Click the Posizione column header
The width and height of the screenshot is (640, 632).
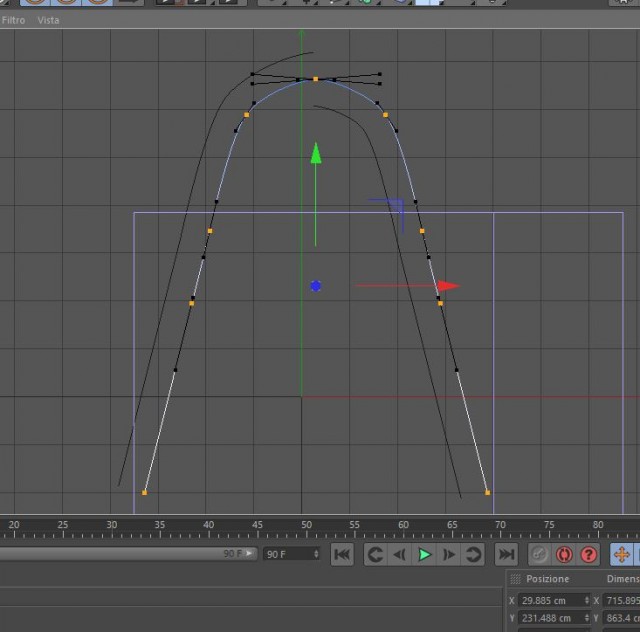(x=547, y=579)
